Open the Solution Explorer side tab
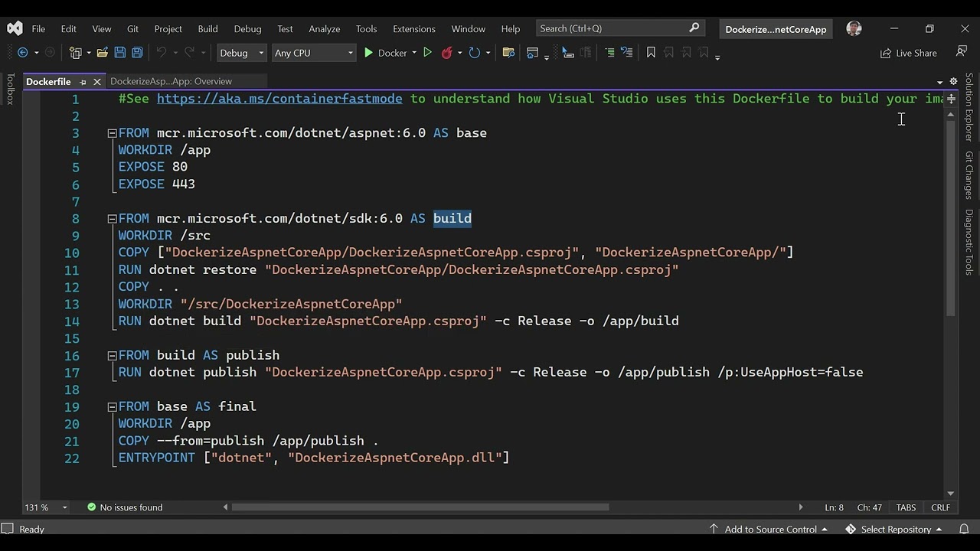 [969, 106]
